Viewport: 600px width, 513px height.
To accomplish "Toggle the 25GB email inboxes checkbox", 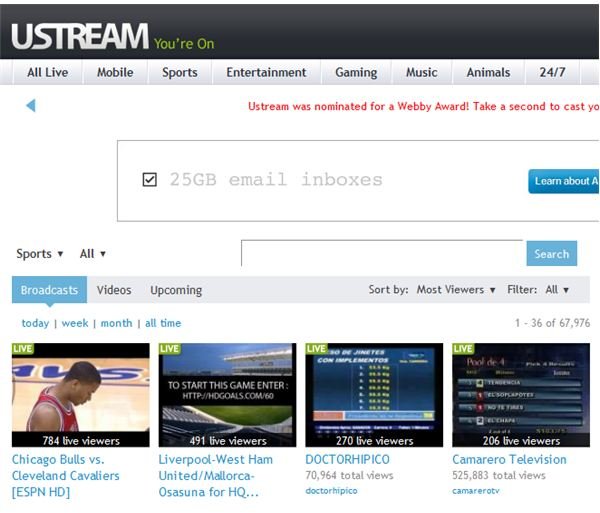I will coord(149,179).
